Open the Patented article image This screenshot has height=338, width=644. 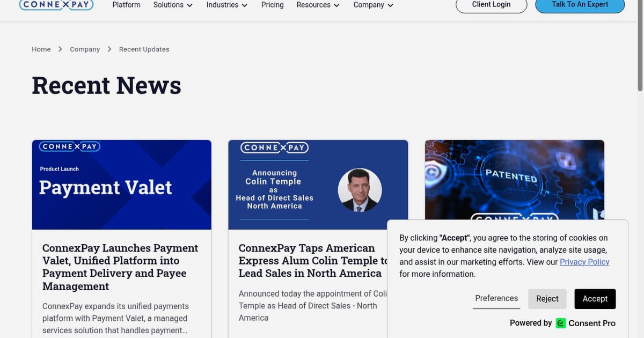pyautogui.click(x=515, y=180)
